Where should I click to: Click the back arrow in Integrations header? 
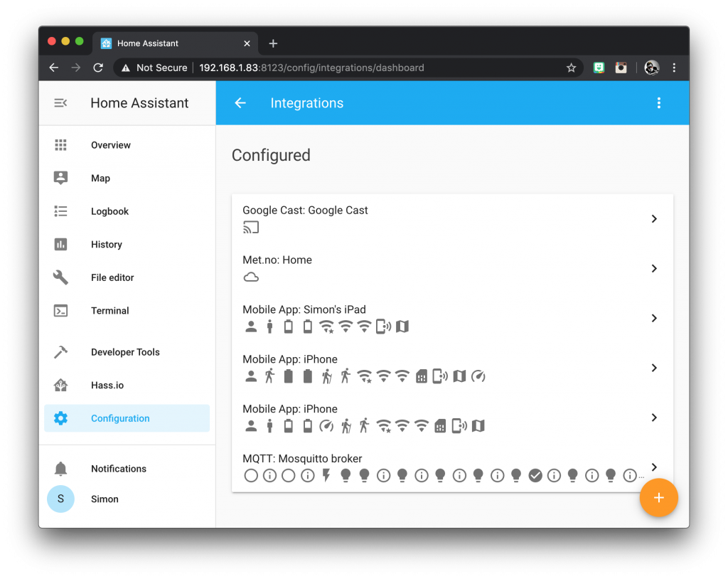(x=240, y=103)
